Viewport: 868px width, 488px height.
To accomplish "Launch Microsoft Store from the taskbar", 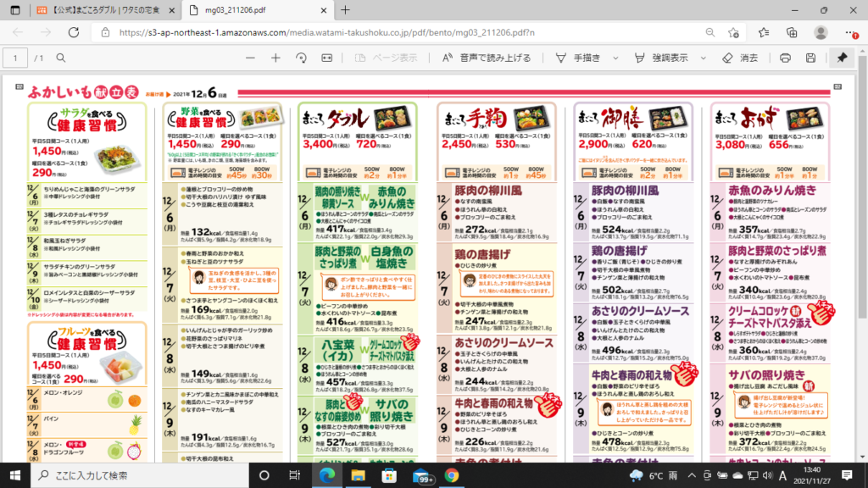I will (389, 475).
